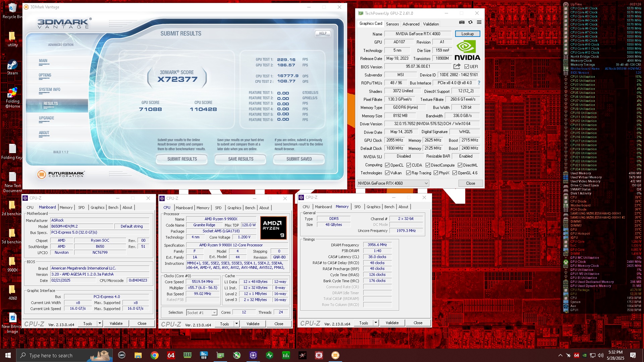Screen dimensions: 644x362
Task: Click the BIOS export share icon in GPU-Z
Action: click(x=457, y=66)
